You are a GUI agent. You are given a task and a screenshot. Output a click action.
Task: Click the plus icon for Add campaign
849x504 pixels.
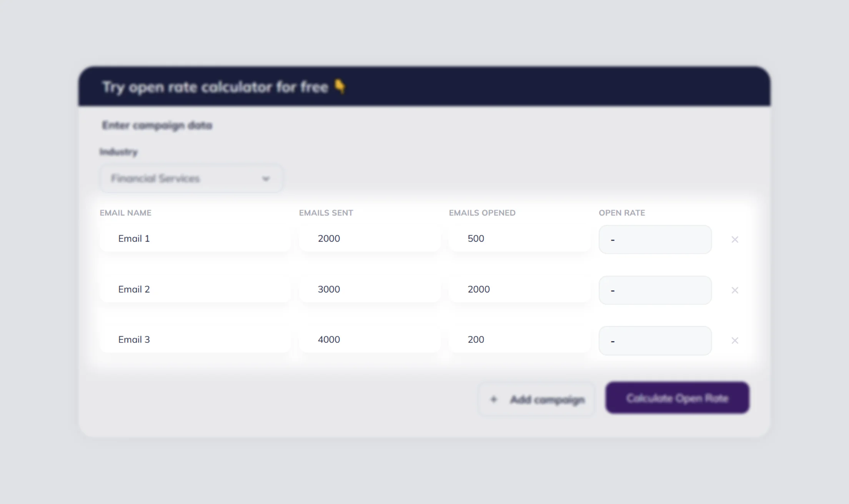[x=494, y=400]
